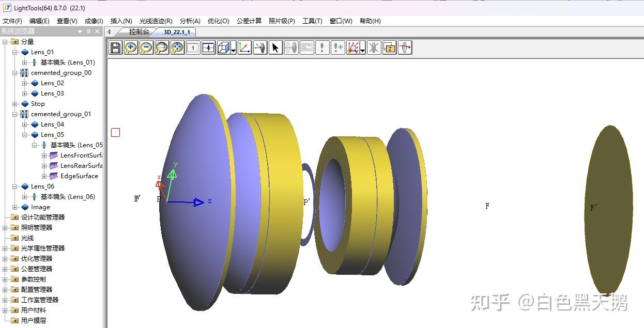Switch to the 控制台 tab
The height and width of the screenshot is (328, 644).
click(x=139, y=31)
